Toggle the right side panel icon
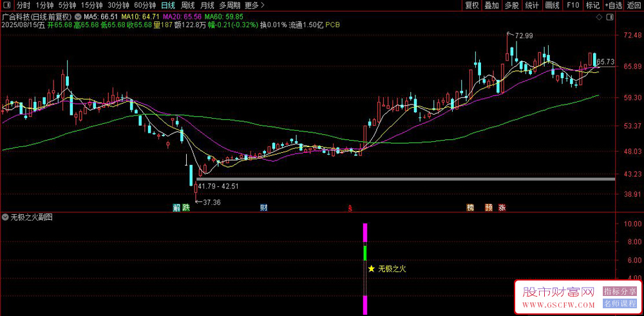The width and height of the screenshot is (644, 316). point(611,17)
